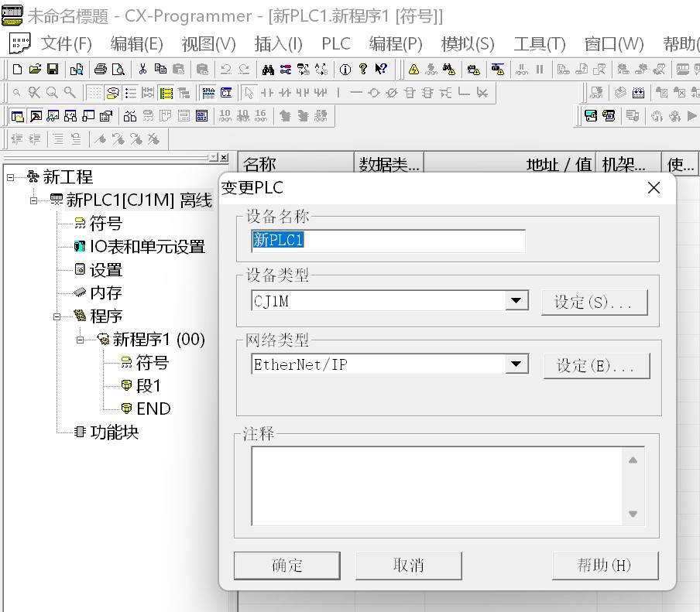Click the Transfer to PLC download icon

coord(564,69)
